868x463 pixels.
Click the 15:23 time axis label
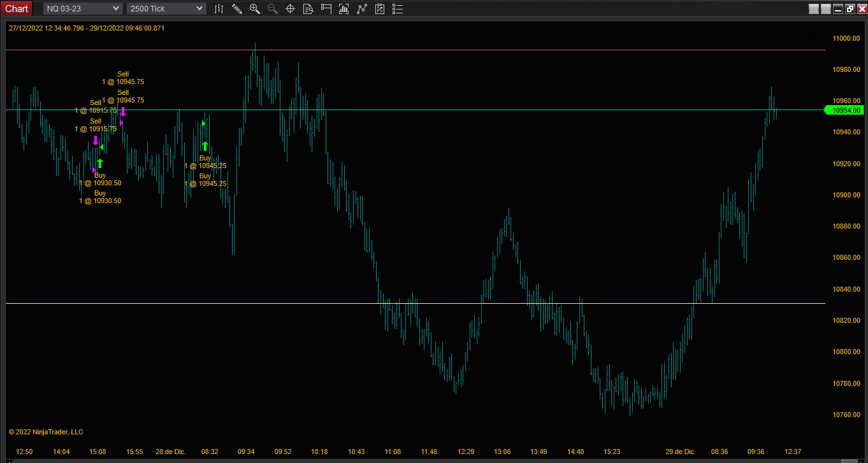coord(612,452)
